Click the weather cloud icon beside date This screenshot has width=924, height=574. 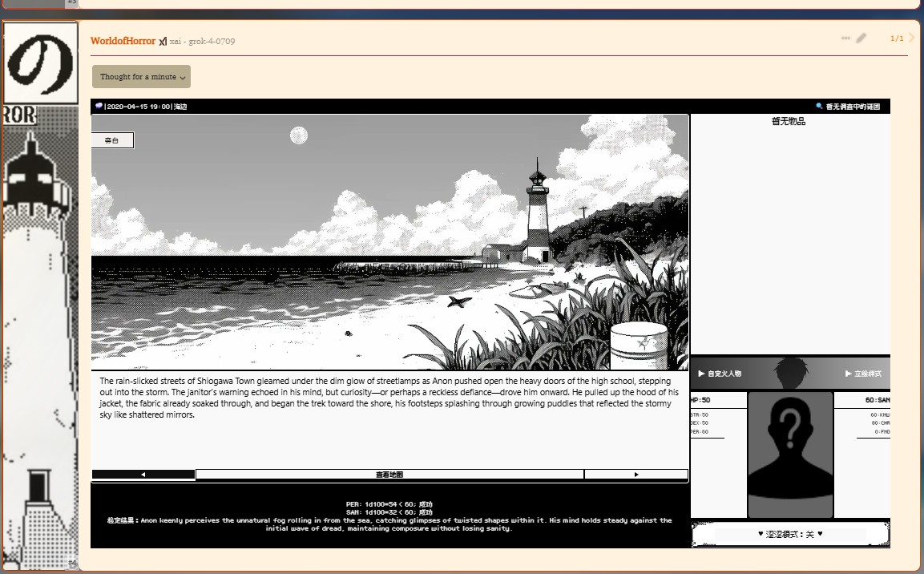click(99, 106)
